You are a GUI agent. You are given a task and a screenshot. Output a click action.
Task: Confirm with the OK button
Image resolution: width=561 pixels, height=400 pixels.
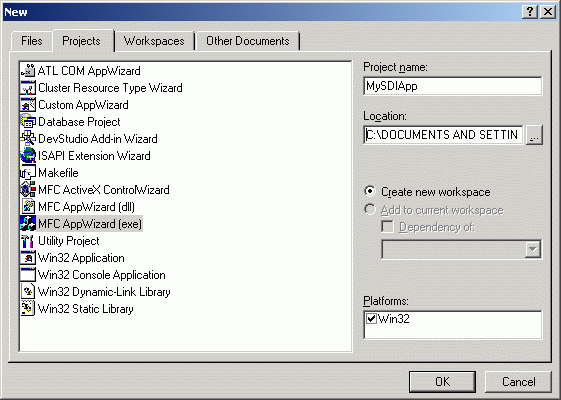pos(443,382)
